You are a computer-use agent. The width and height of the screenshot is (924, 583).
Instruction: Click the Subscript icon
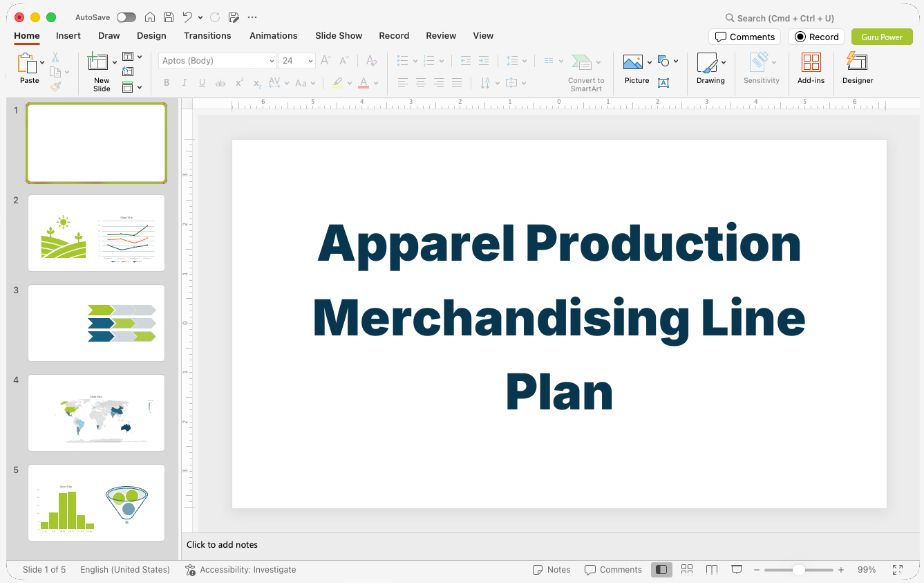tap(257, 83)
